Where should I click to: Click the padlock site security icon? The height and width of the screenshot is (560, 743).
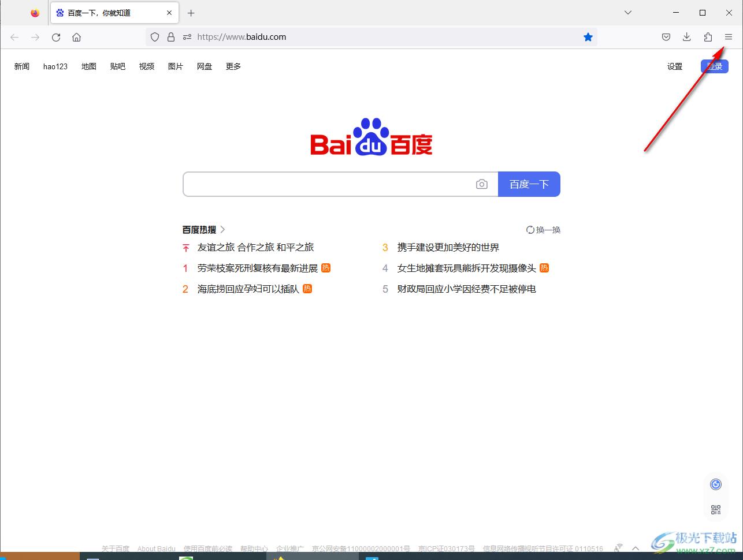[x=171, y=37]
